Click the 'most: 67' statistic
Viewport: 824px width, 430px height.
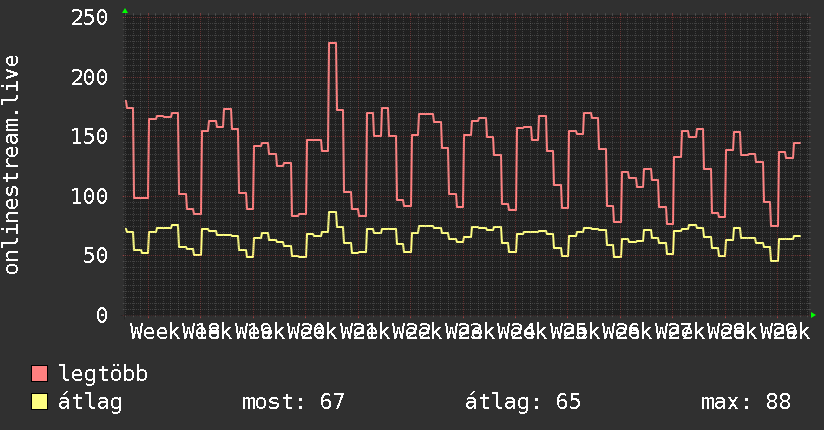click(293, 402)
